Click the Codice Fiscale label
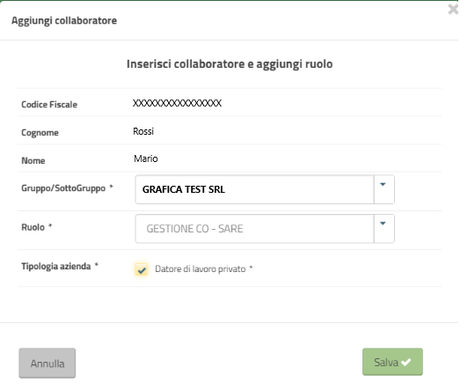The height and width of the screenshot is (390, 468). tap(49, 104)
